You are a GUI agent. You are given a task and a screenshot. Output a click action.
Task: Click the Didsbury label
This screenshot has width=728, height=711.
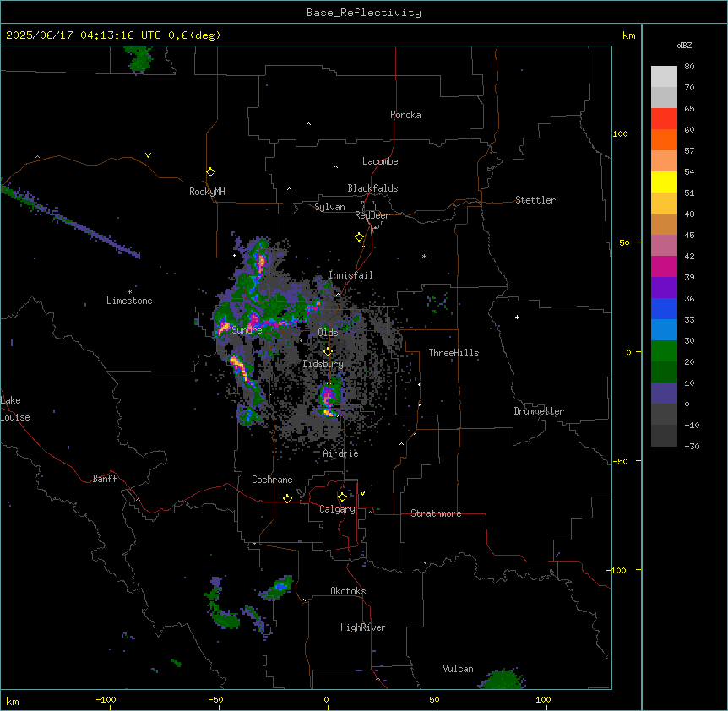pos(323,364)
